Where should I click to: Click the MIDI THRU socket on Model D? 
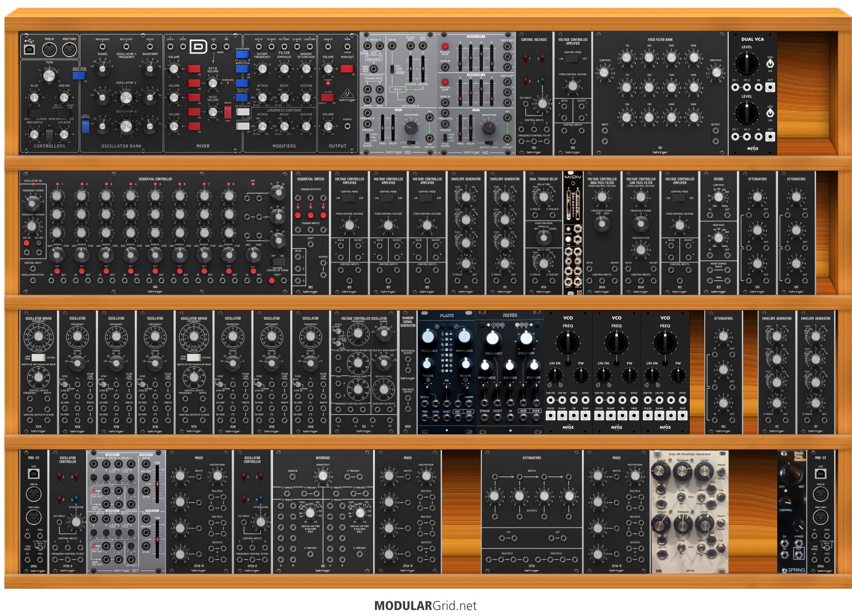(x=69, y=50)
